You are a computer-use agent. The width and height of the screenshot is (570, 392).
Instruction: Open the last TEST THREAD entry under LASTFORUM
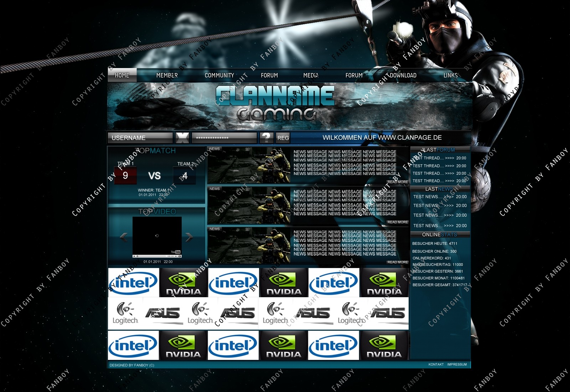coord(439,181)
